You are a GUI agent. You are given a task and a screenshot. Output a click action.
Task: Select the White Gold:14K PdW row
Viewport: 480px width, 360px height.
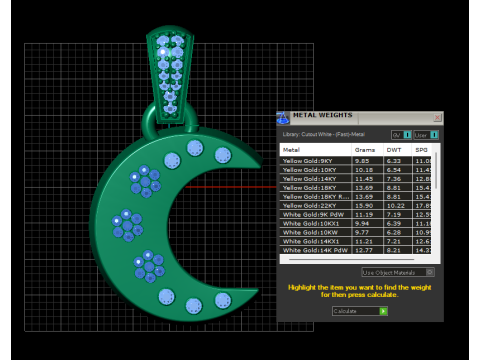355,250
